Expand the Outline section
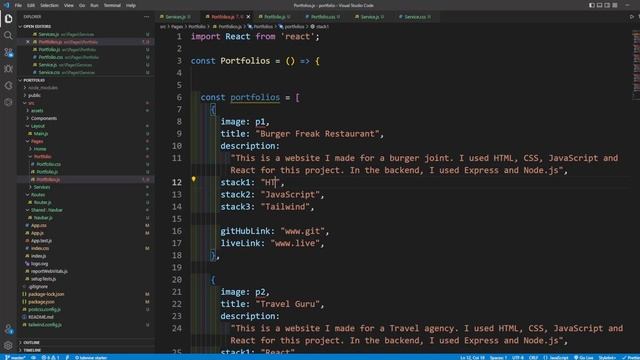 pyautogui.click(x=32, y=342)
